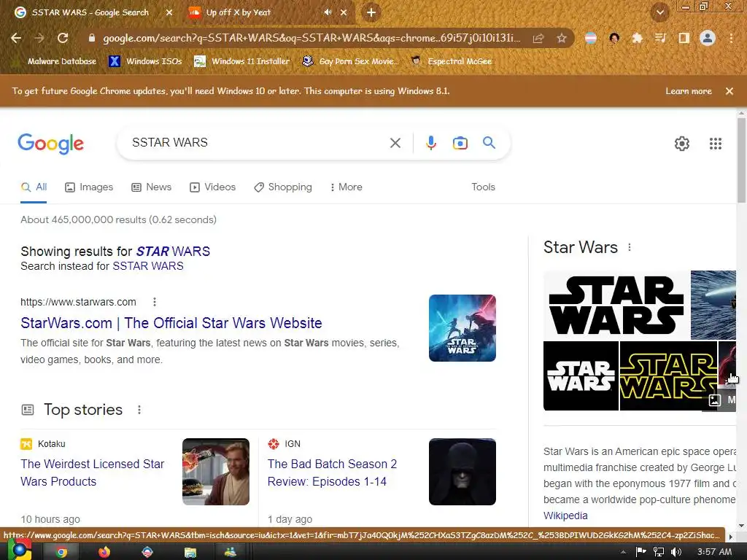Click Learn more in update notice
This screenshot has height=560, width=747.
689,91
